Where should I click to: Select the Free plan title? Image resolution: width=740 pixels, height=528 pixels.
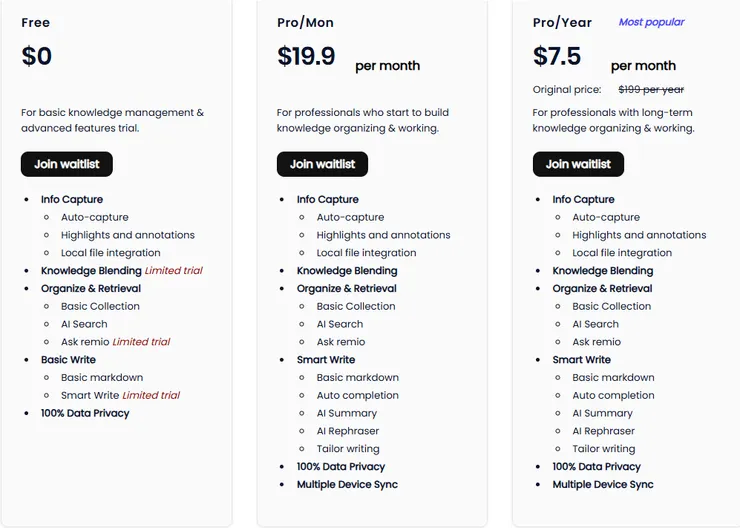(35, 22)
